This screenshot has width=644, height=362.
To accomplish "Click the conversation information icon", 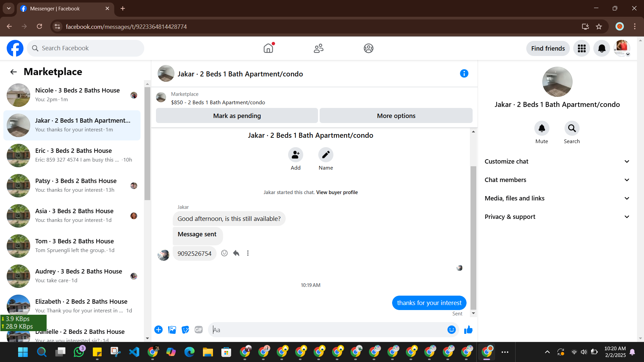I will [x=464, y=73].
